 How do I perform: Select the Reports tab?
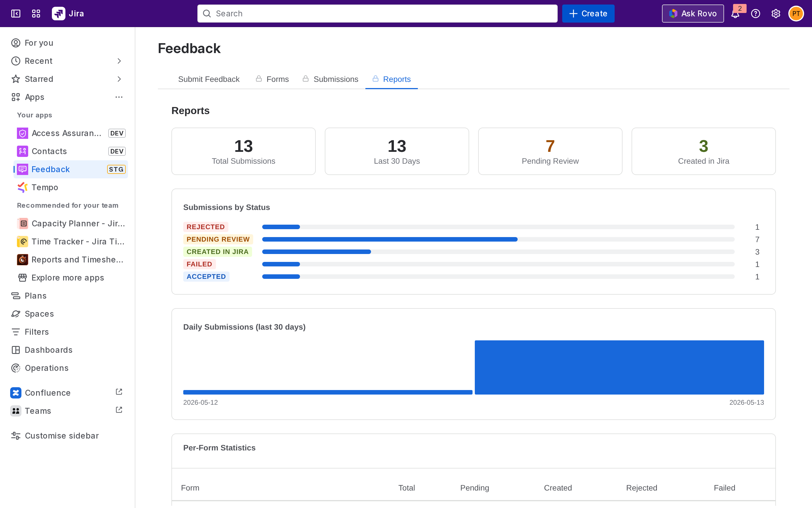pos(392,79)
